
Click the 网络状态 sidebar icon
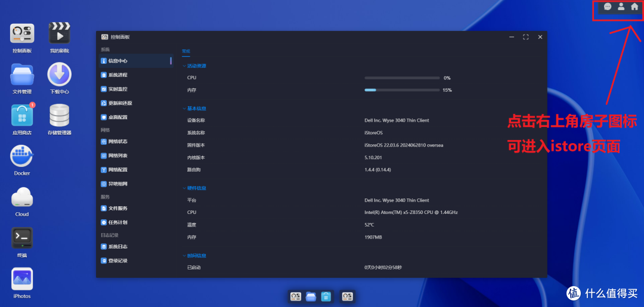click(x=104, y=142)
